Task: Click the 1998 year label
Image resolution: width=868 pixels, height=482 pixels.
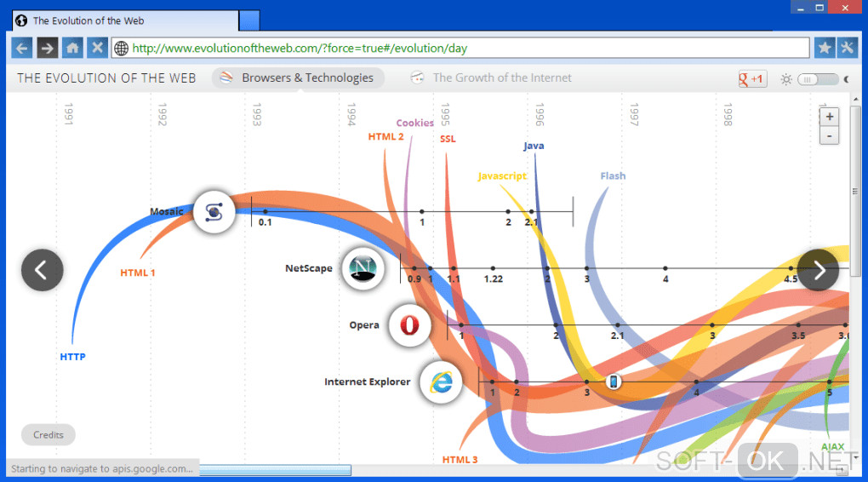Action: [x=728, y=114]
